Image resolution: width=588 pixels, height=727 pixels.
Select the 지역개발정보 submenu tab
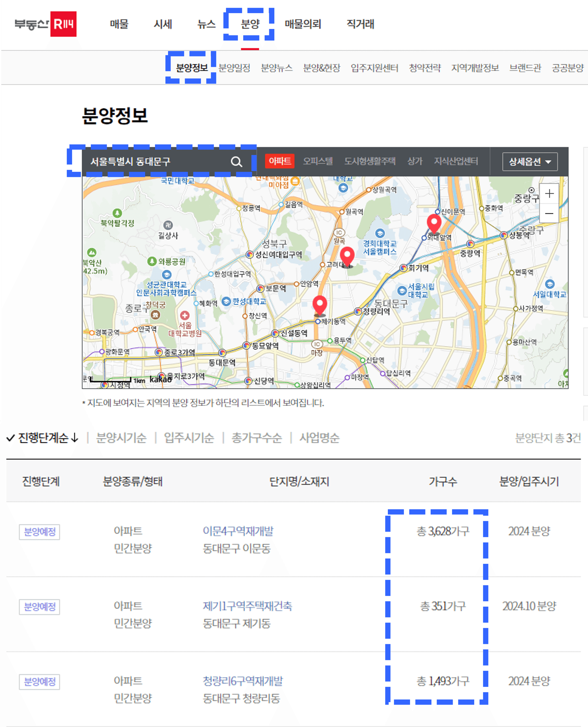475,68
